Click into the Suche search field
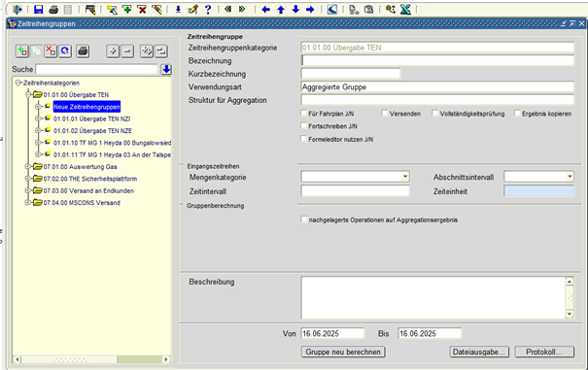Screen dimensions: 588x370 (x=96, y=69)
